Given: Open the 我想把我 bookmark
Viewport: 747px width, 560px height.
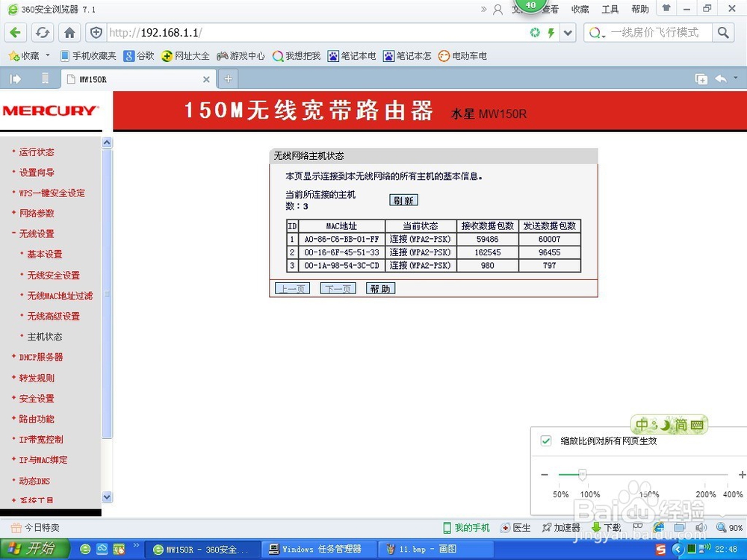Looking at the screenshot, I should (297, 56).
